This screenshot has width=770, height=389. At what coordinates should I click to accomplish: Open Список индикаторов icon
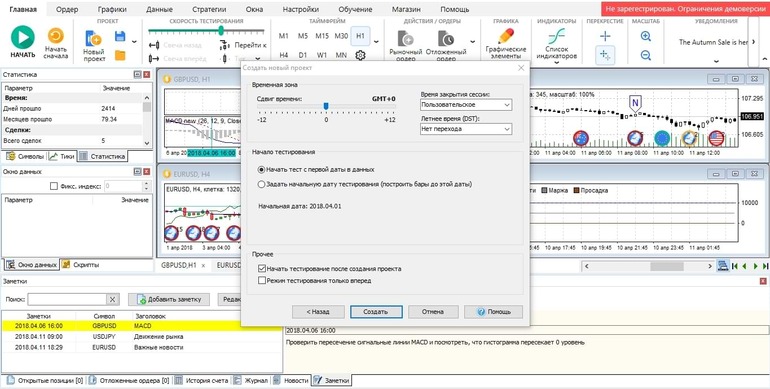click(556, 36)
